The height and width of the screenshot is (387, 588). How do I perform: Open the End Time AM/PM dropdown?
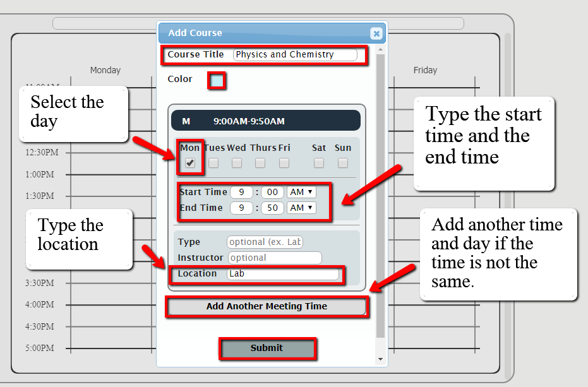pyautogui.click(x=302, y=208)
